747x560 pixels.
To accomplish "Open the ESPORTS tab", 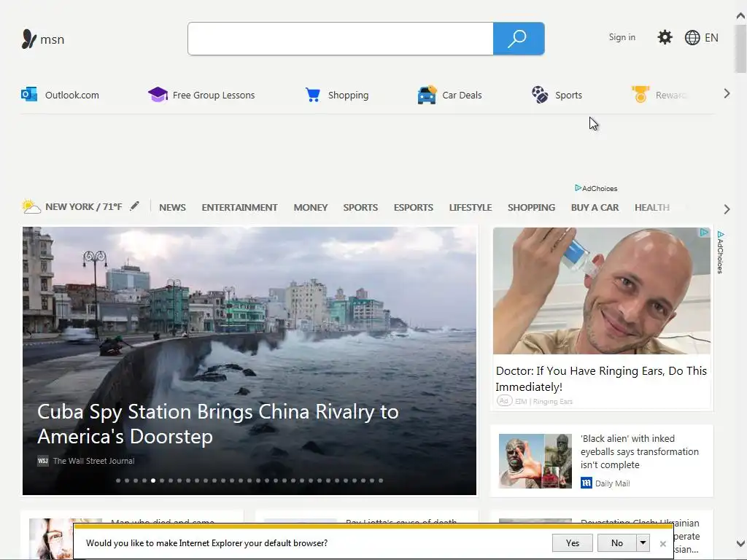I will click(414, 208).
